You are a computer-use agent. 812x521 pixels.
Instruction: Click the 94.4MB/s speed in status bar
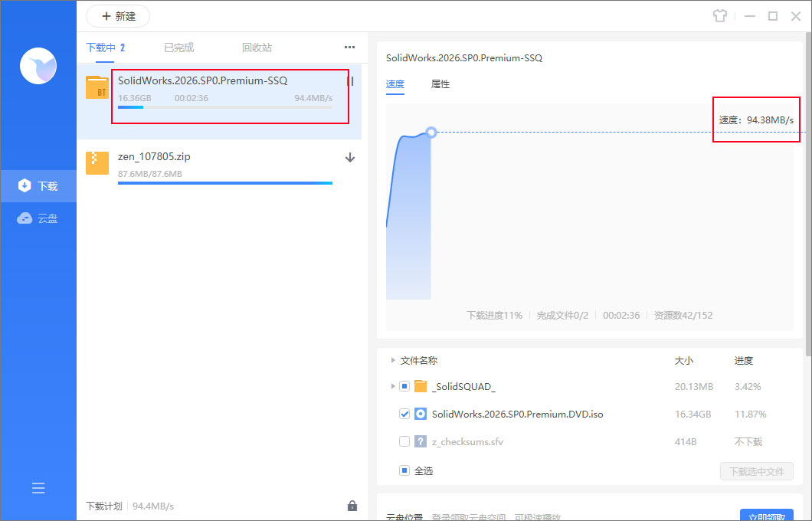click(x=153, y=506)
